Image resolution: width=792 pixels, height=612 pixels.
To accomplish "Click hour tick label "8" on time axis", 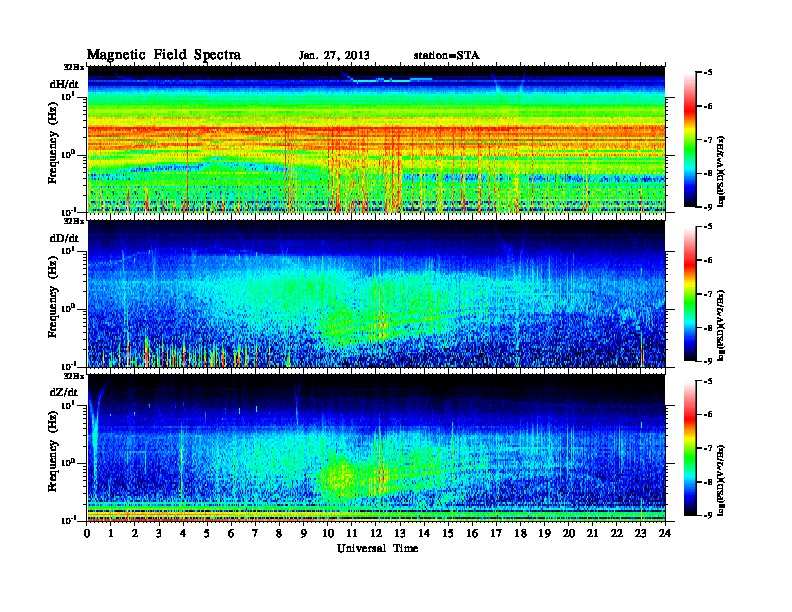I will 279,533.
